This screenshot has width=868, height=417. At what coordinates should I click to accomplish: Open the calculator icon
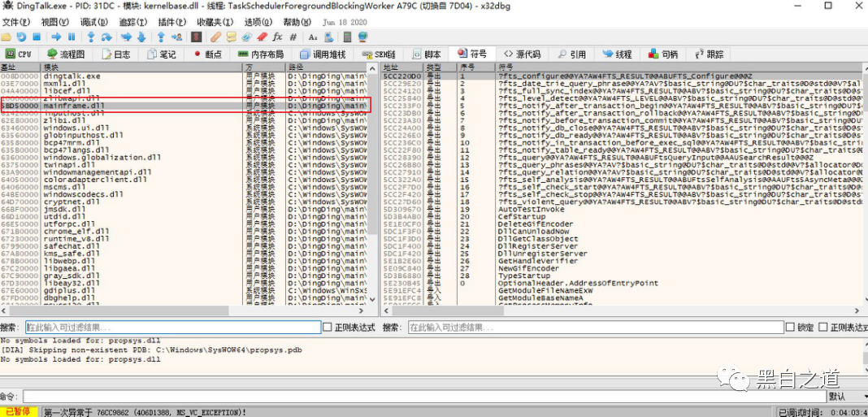tap(348, 37)
